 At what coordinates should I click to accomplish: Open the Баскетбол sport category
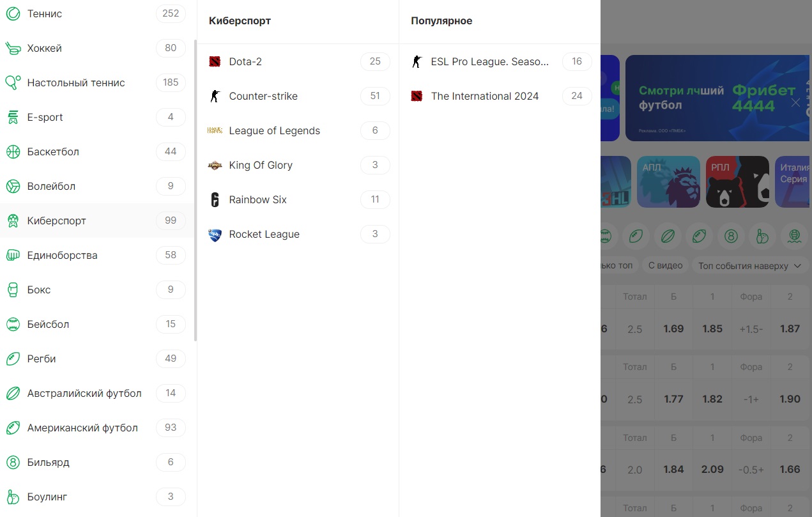click(x=97, y=151)
